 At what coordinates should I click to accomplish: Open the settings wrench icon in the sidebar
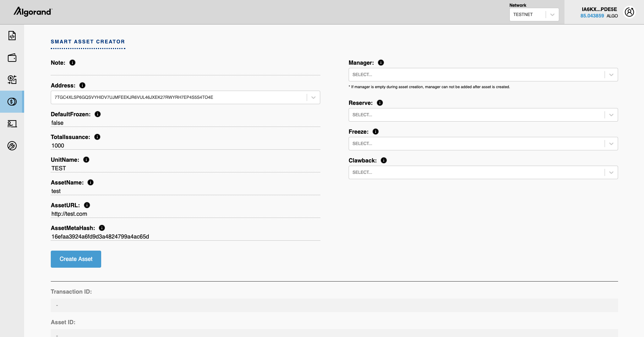pos(12,146)
